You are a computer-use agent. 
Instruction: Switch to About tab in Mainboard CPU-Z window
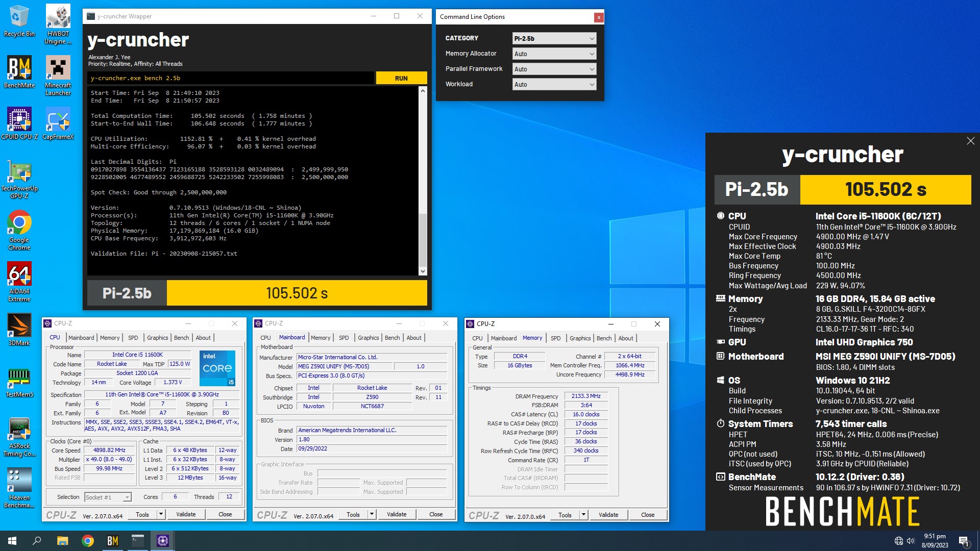pos(414,338)
